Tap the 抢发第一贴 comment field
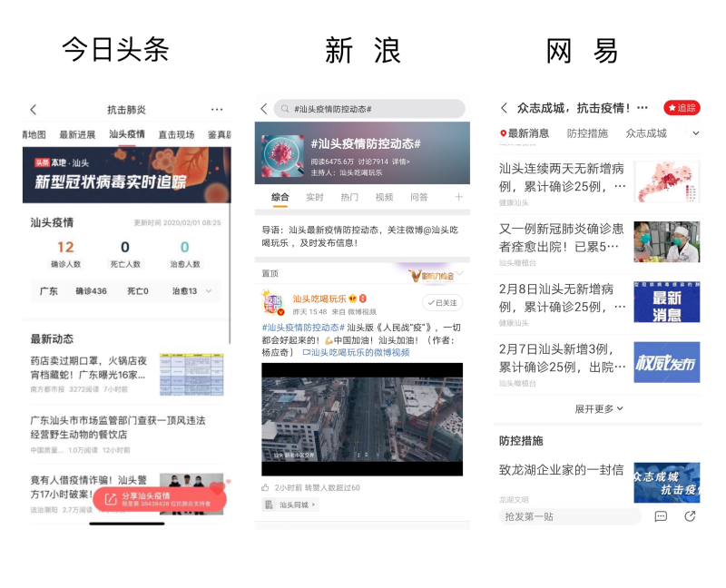Screen dimensions: 726x588 (571, 516)
